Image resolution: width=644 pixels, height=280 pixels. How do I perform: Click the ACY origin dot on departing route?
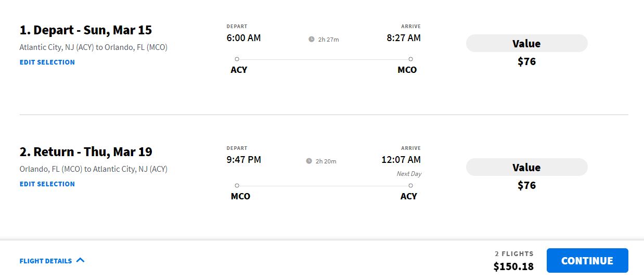coord(237,59)
